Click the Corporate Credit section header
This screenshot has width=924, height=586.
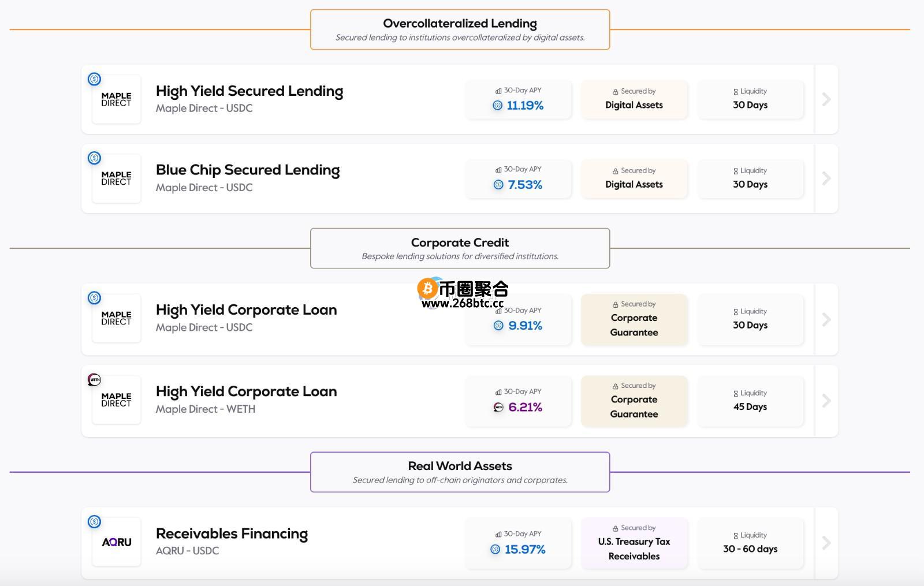pyautogui.click(x=460, y=248)
